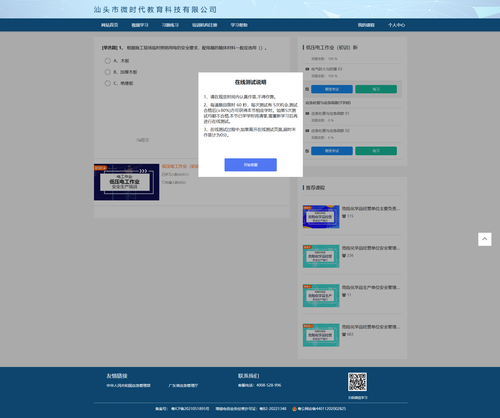The width and height of the screenshot is (500, 418).
Task: Open recommended course thumbnail with 683 learners
Action: pyautogui.click(x=321, y=335)
